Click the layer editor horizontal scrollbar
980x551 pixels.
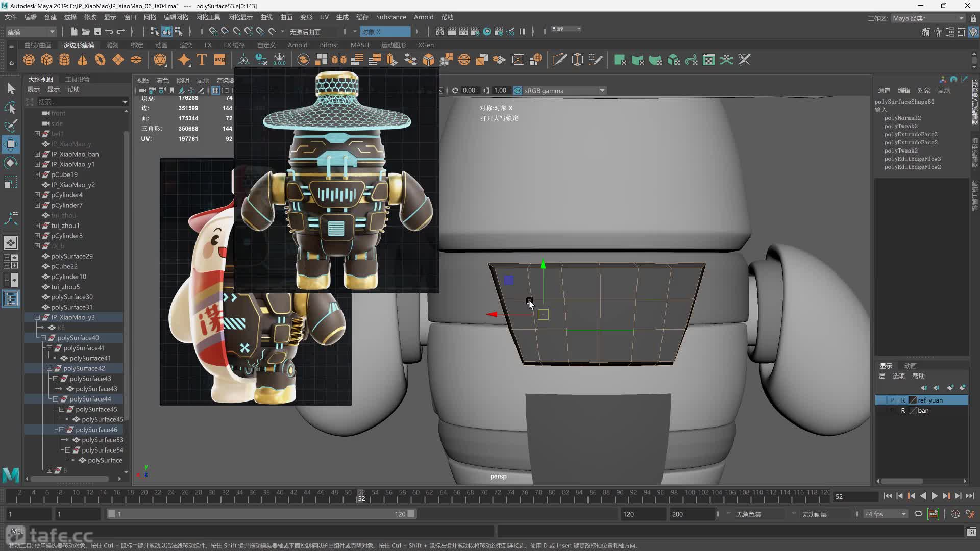(x=902, y=481)
